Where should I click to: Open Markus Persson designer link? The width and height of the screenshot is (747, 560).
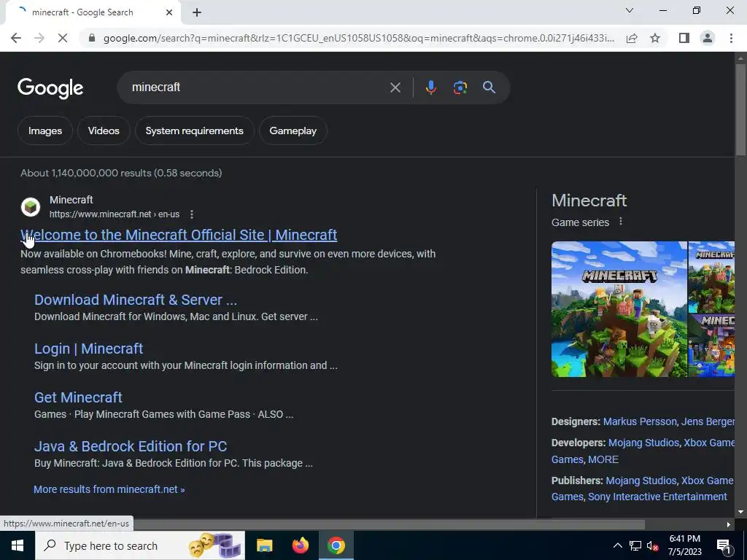tap(639, 421)
